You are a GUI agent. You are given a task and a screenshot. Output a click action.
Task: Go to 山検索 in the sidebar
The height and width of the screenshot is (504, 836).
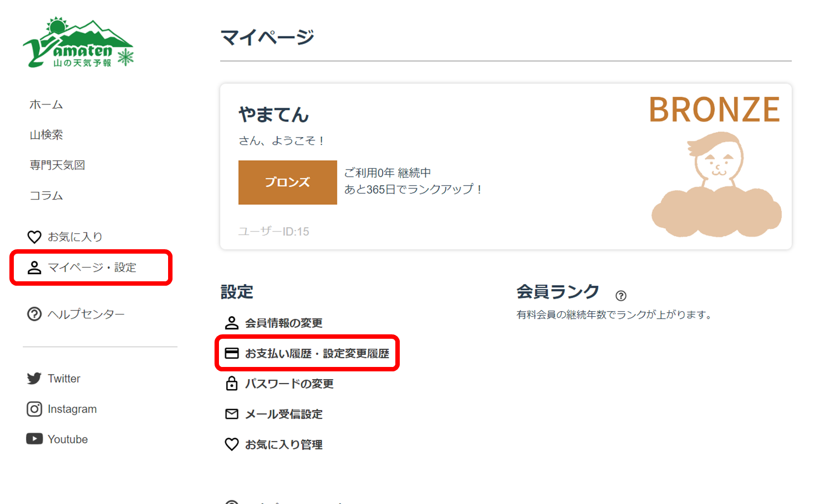pos(46,135)
